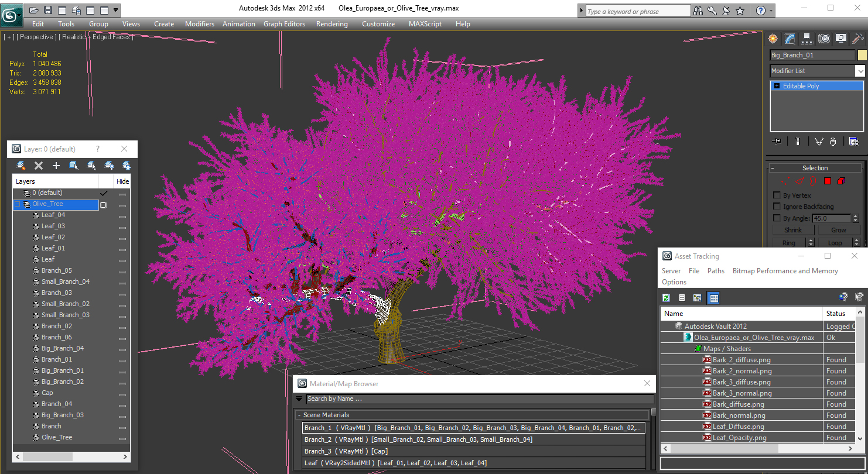Image resolution: width=868 pixels, height=474 pixels.
Task: Open the Motion command panel tab
Action: [x=824, y=39]
